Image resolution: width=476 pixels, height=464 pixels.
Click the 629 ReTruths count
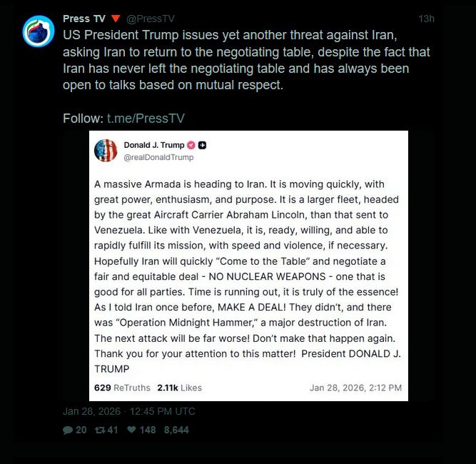[122, 388]
